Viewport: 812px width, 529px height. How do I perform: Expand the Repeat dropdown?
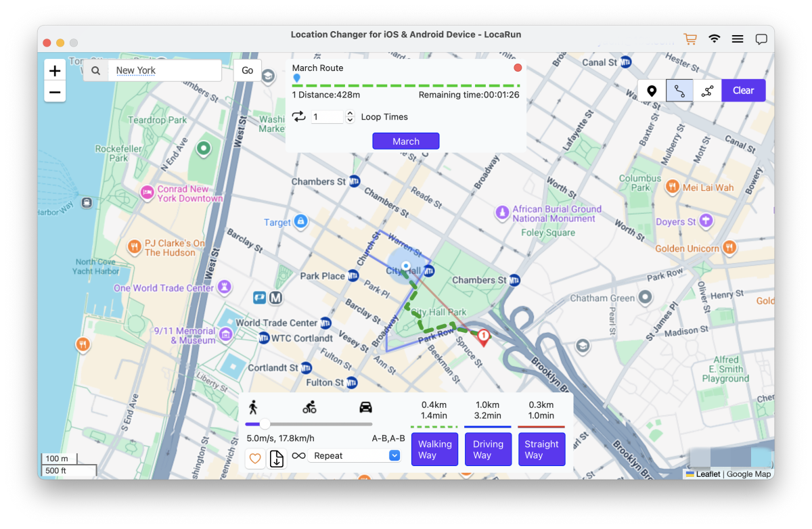394,456
